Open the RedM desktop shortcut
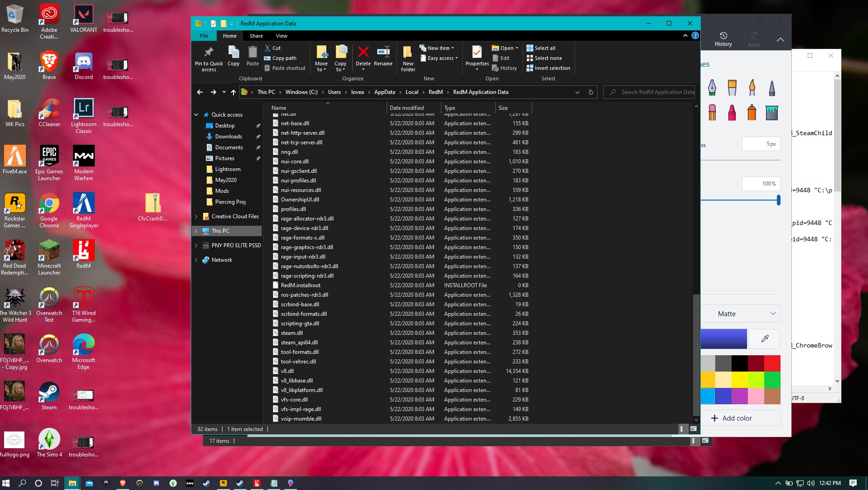This screenshot has width=868, height=490. coord(84,255)
